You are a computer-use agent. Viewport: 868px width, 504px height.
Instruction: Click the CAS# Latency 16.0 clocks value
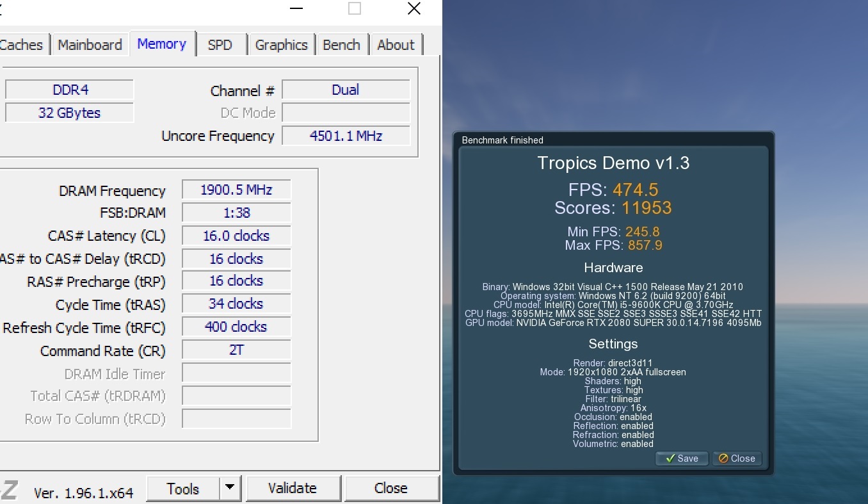tap(236, 236)
